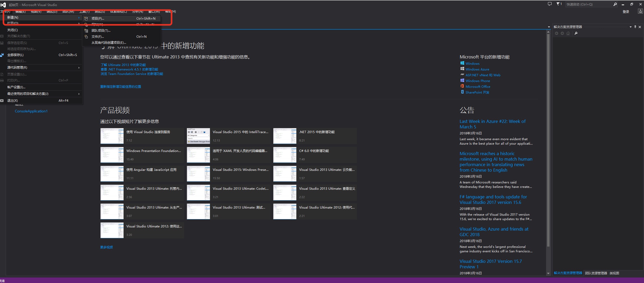
Task: Open the ConsoleApplication1 recent project link
Action: [x=31, y=111]
